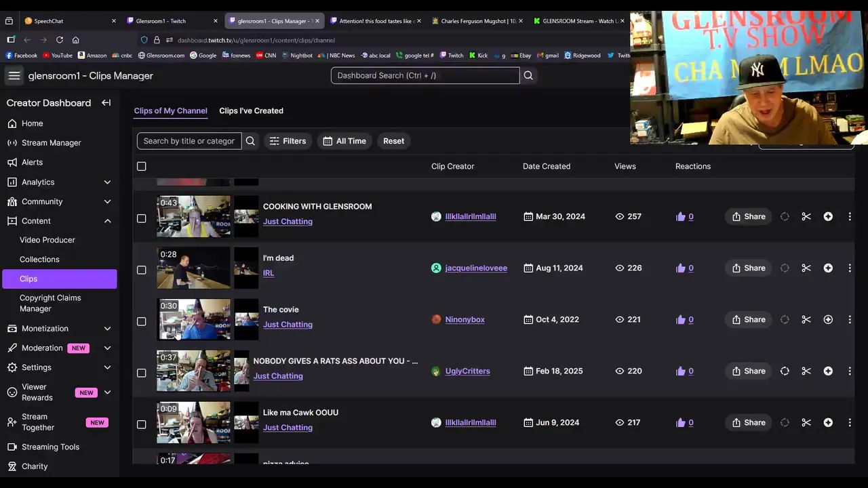Sort clips by Date Created column header
The height and width of the screenshot is (488, 868).
(x=547, y=166)
